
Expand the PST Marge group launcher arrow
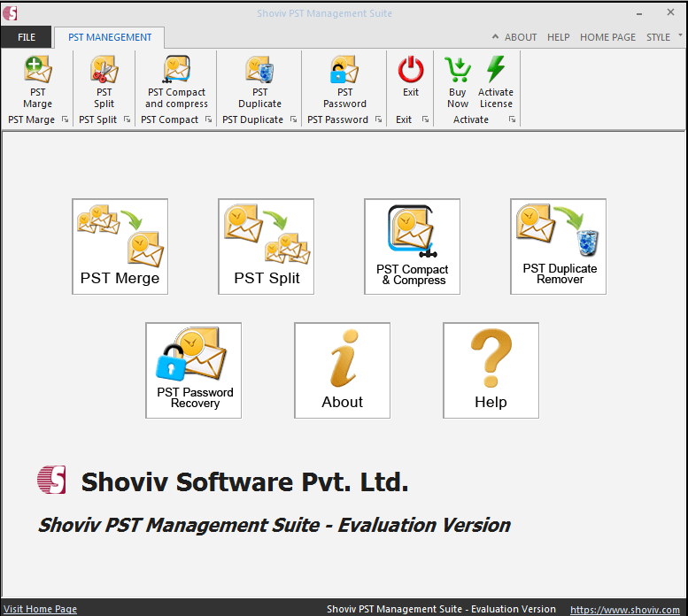tap(65, 120)
